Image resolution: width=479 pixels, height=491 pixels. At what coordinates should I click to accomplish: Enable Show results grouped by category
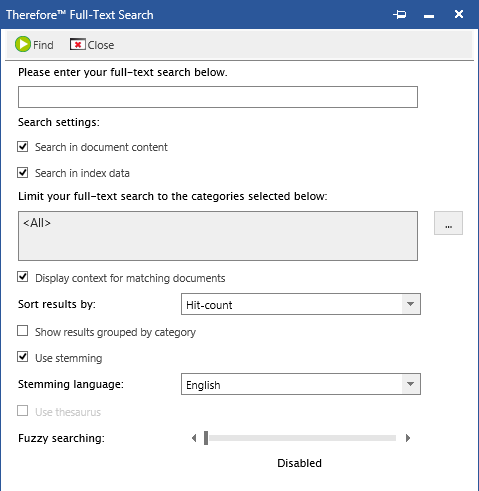point(23,331)
